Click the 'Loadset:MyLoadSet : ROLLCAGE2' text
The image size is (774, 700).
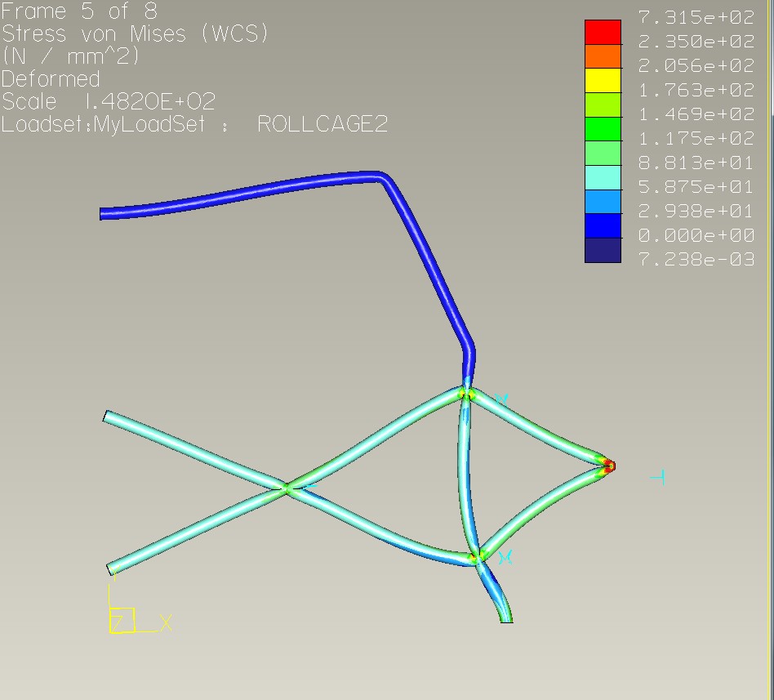click(x=194, y=124)
